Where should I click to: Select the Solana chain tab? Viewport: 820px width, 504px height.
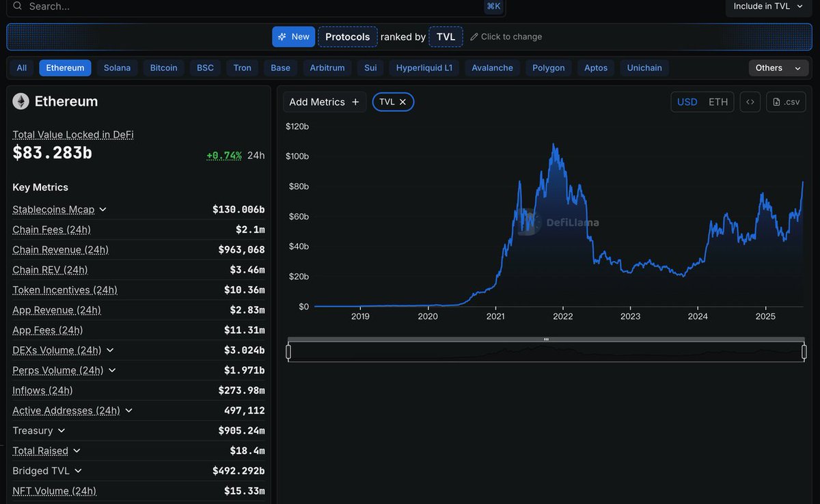pyautogui.click(x=117, y=68)
